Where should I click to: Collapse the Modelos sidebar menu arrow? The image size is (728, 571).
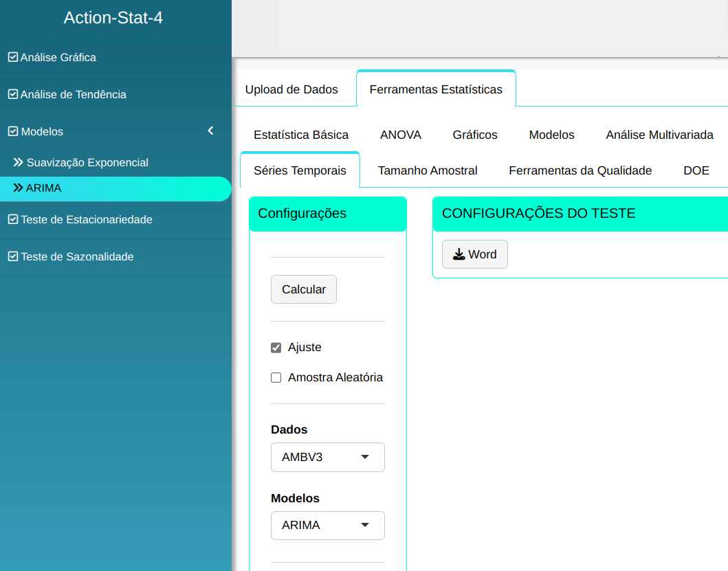click(211, 131)
